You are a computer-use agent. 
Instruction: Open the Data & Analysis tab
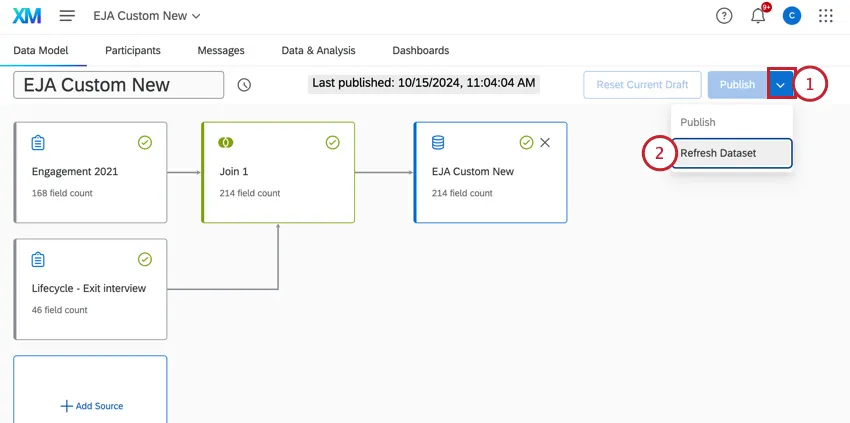point(318,50)
